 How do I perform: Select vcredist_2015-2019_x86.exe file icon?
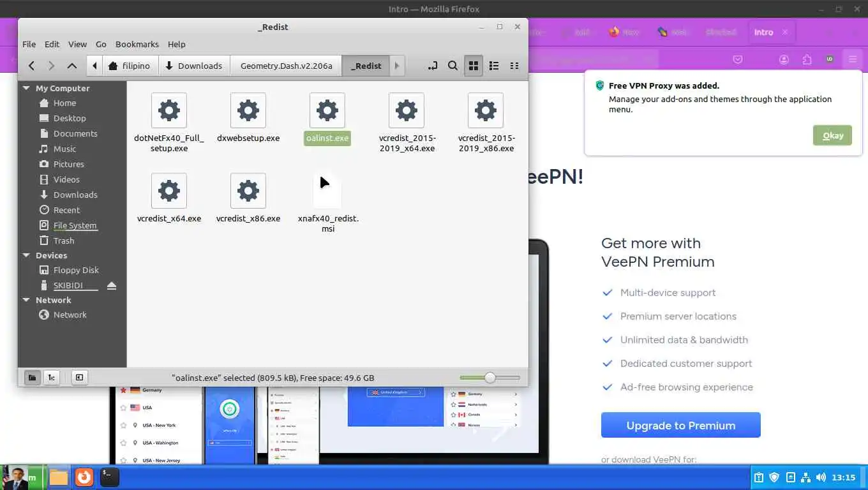(486, 110)
